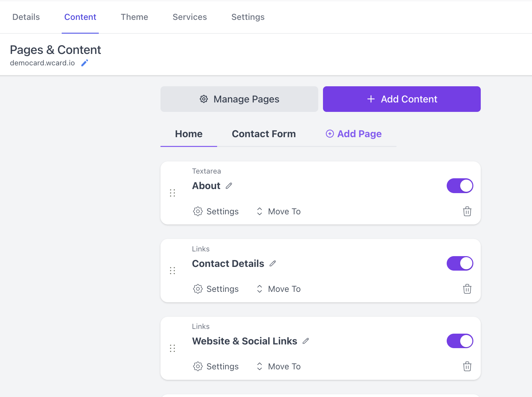Click pencil icon beside Website & Social Links
Image resolution: width=532 pixels, height=397 pixels.
pos(306,341)
